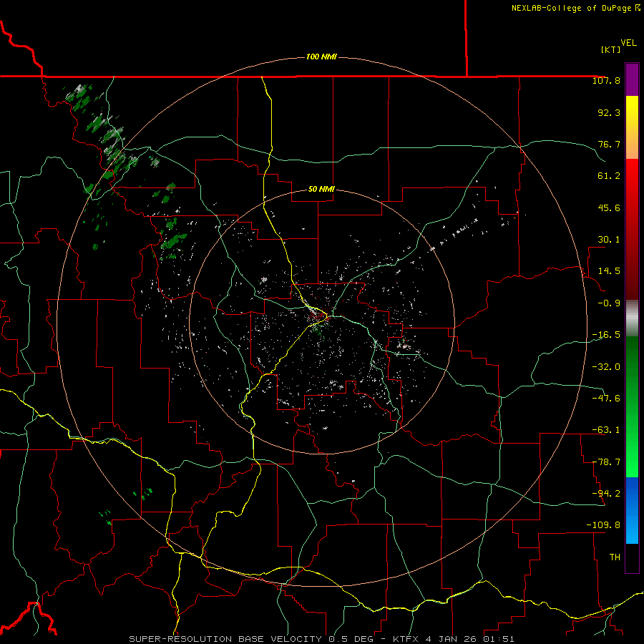This screenshot has width=644, height=644.
Task: Click the -32.0 velocity scale value
Action: tap(606, 366)
